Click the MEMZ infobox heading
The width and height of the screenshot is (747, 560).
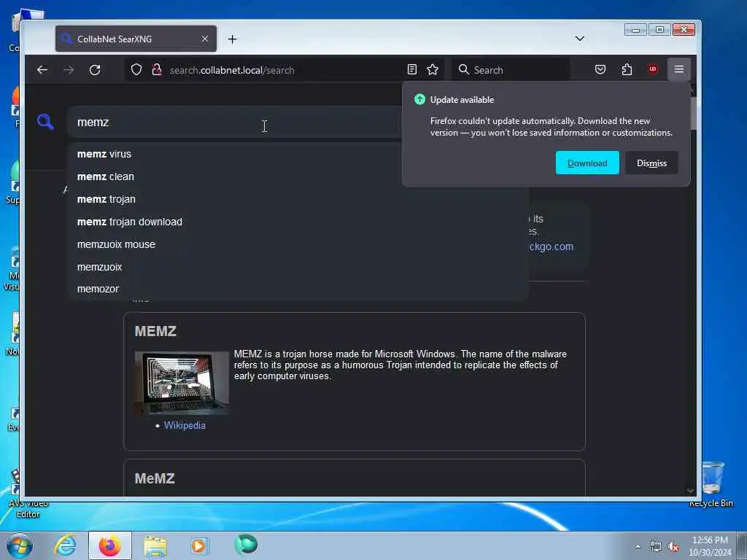155,331
